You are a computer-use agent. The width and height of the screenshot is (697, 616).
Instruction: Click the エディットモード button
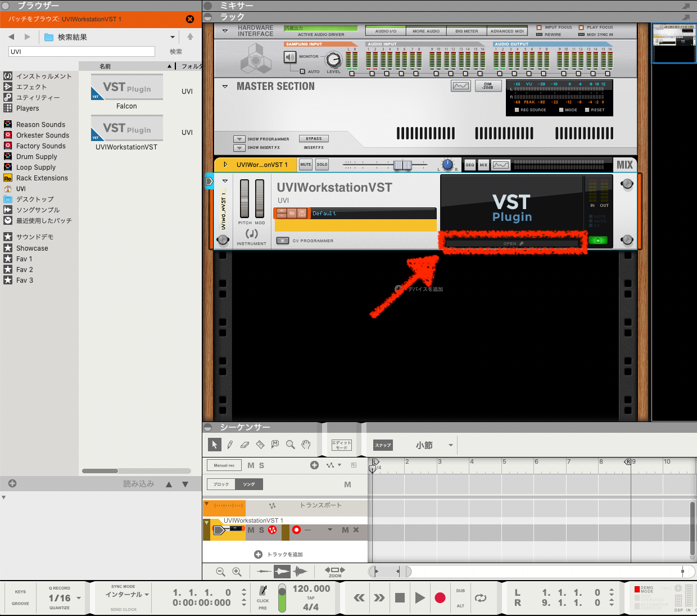click(341, 445)
